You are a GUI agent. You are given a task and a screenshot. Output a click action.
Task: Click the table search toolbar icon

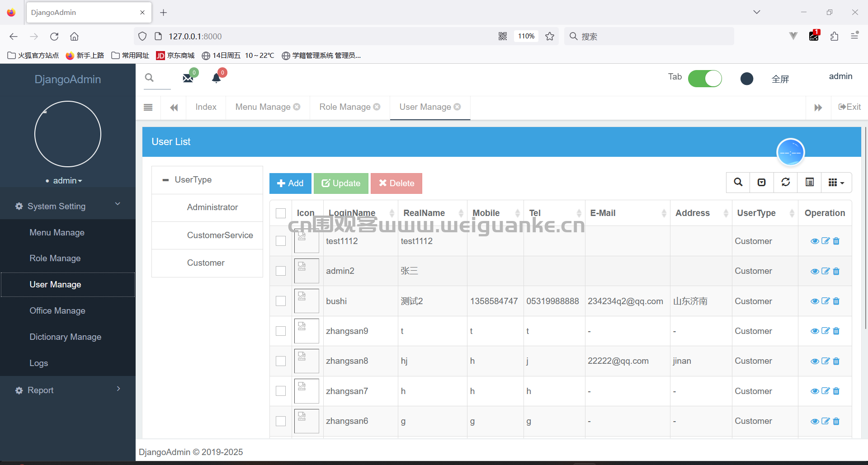(738, 182)
